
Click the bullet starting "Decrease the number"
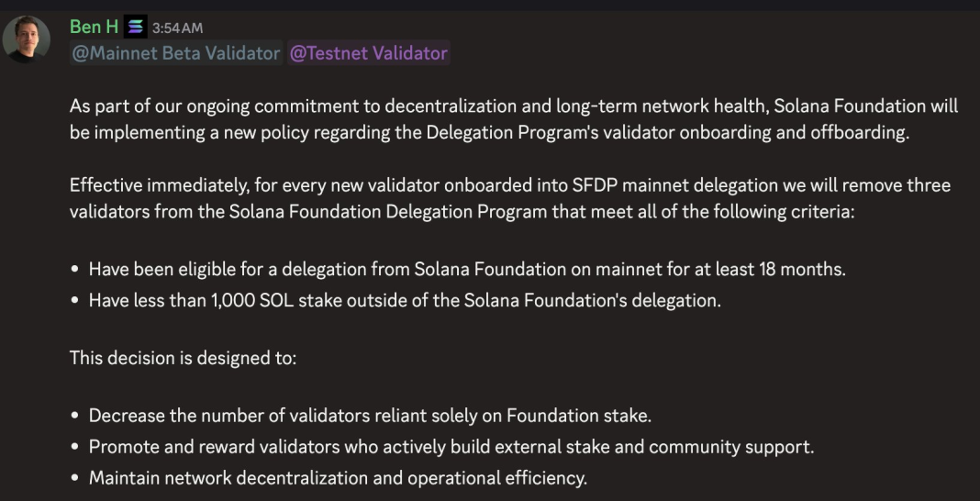coord(370,416)
